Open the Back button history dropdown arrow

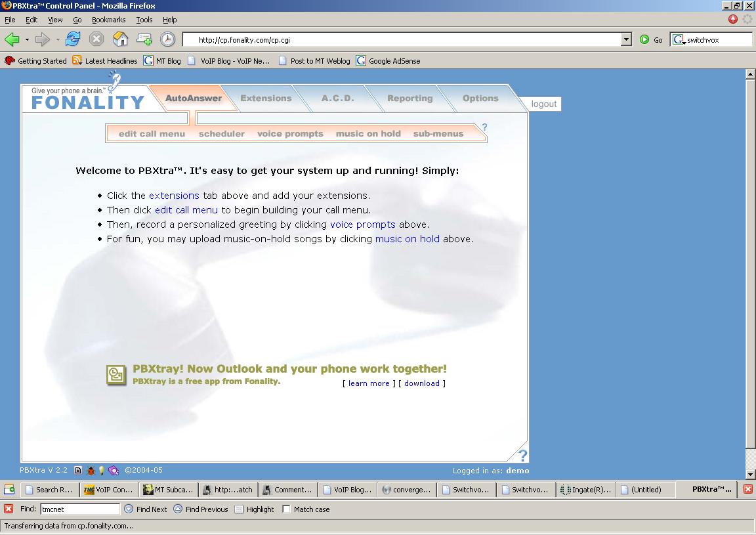[27, 40]
